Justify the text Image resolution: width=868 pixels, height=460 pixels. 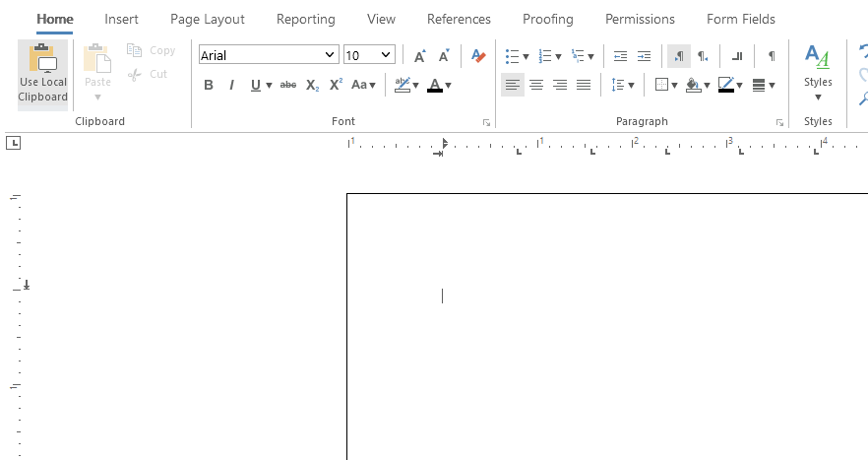584,85
